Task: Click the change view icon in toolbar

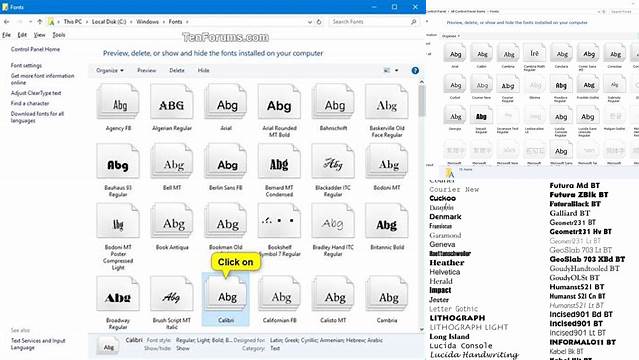Action: click(x=387, y=71)
